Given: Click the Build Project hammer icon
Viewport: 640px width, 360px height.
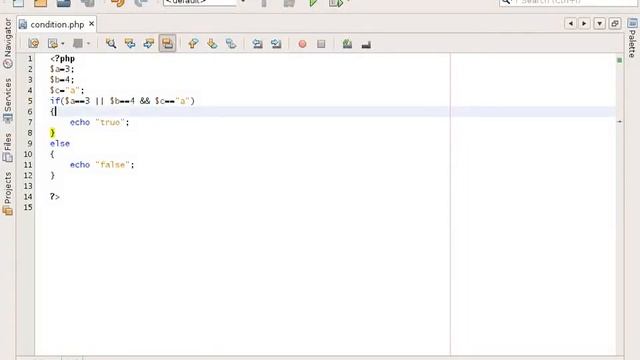Looking at the screenshot, I should tap(264, 3).
